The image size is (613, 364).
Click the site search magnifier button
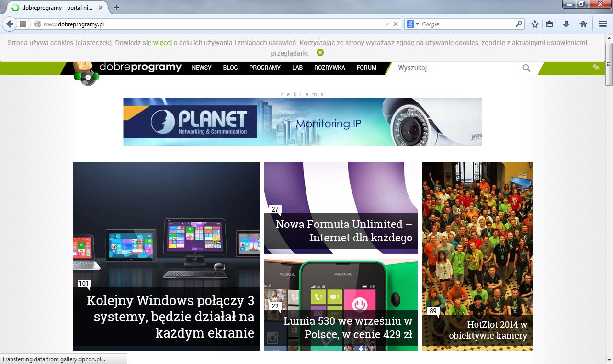pos(526,68)
